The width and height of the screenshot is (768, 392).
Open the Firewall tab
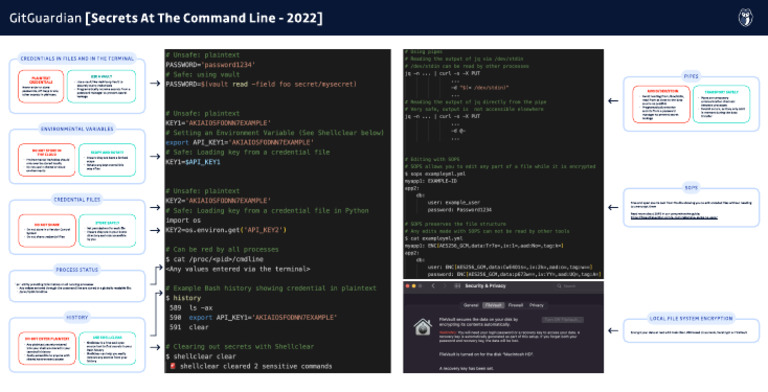pos(515,305)
